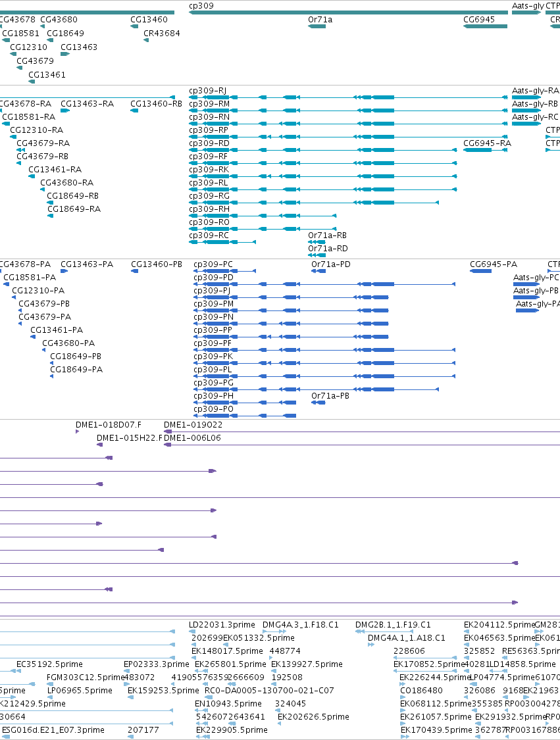Select the cp309-RC transcript label
This screenshot has height=740, width=560.
[x=209, y=235]
